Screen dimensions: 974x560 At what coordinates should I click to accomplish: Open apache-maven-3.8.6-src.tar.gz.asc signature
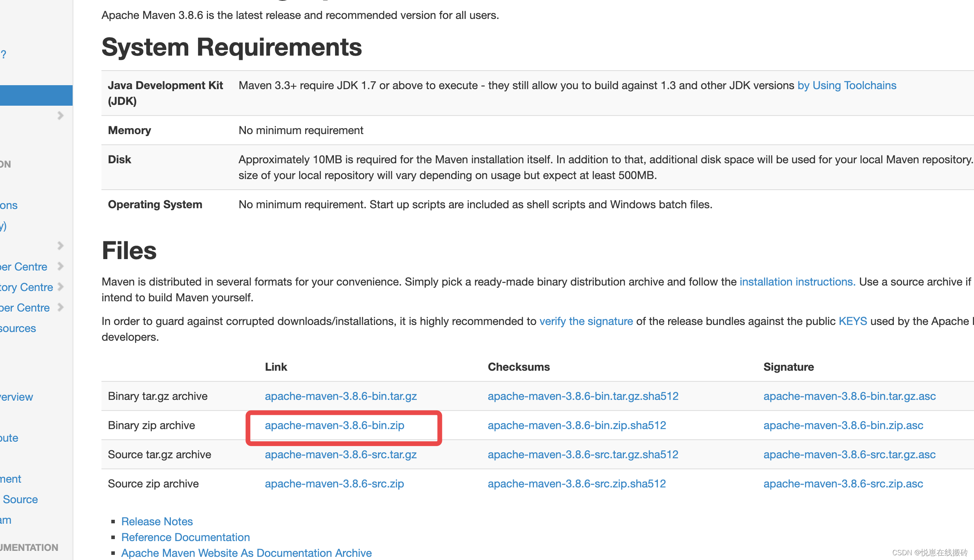click(x=849, y=454)
